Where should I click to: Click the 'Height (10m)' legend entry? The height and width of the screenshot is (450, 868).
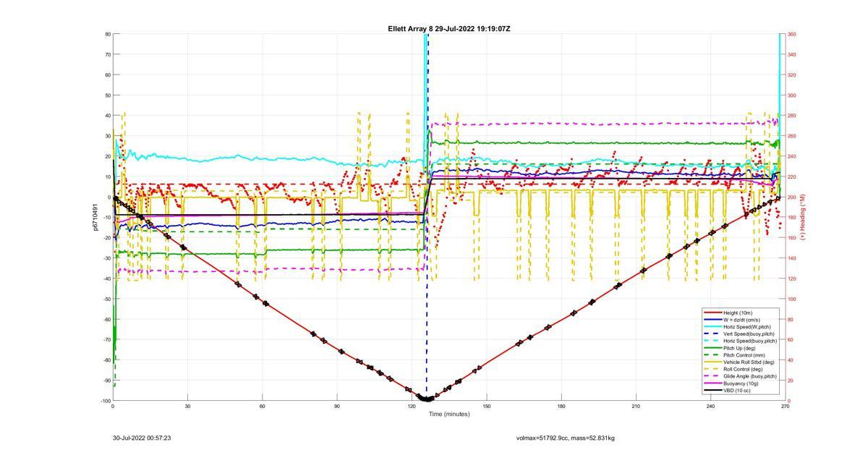[739, 313]
